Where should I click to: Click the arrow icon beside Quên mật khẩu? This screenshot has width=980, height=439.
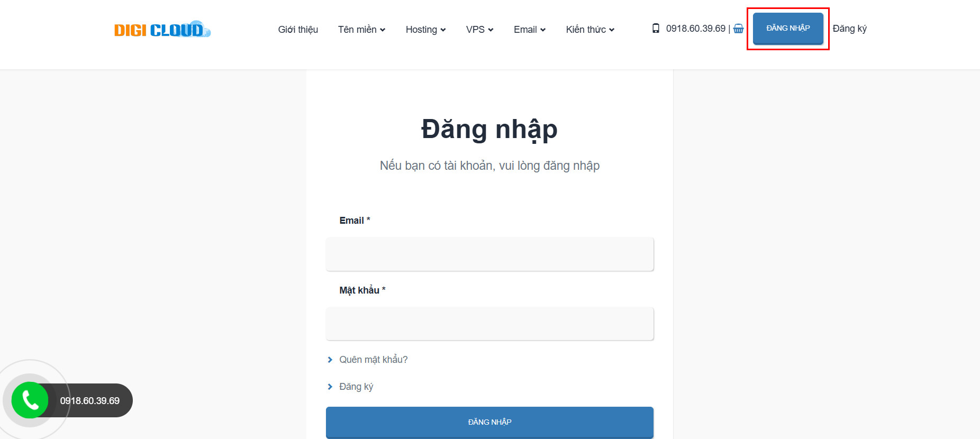click(330, 360)
